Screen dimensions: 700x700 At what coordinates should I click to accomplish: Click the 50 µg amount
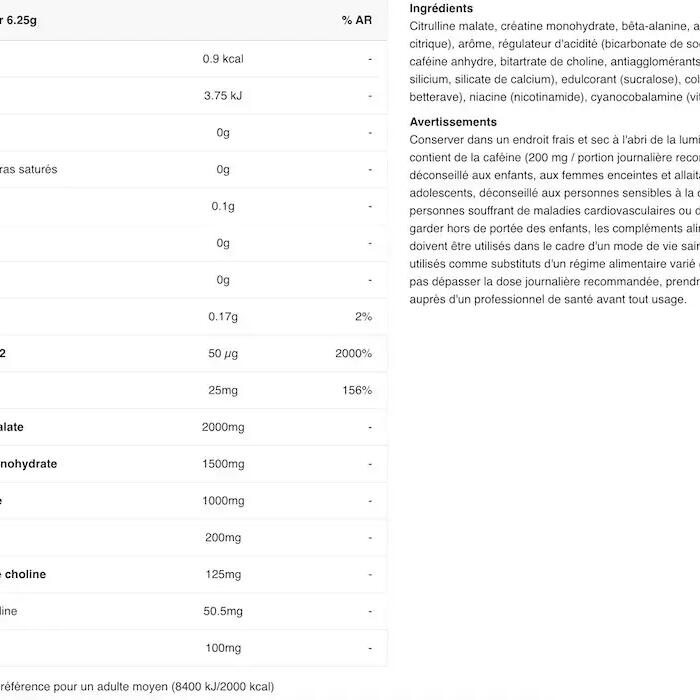click(223, 354)
